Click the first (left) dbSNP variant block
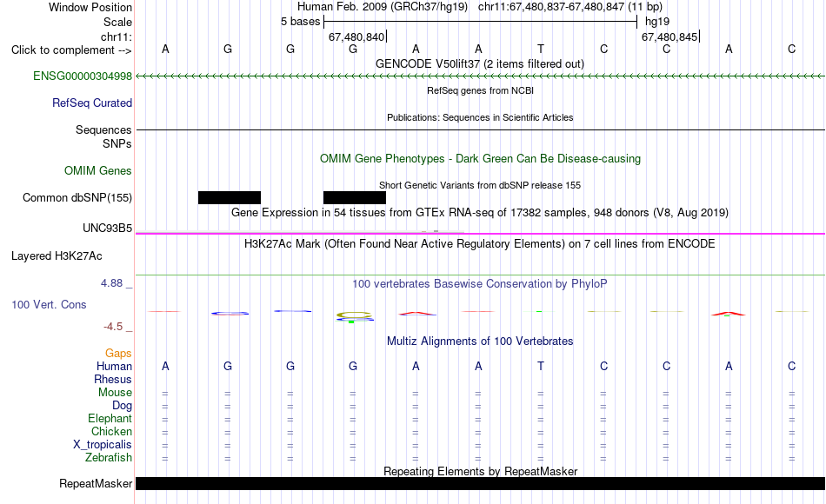This screenshot has height=504, width=826. (230, 197)
